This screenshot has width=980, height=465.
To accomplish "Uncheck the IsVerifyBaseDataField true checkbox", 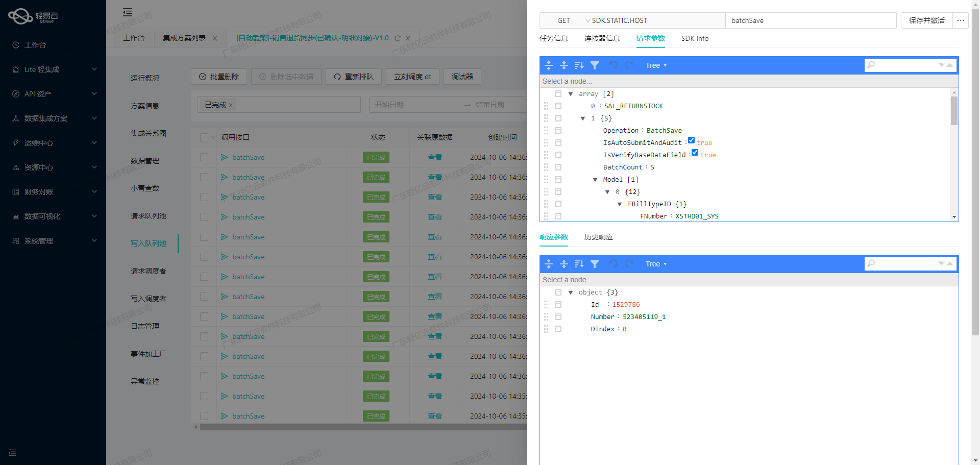I will [x=695, y=152].
